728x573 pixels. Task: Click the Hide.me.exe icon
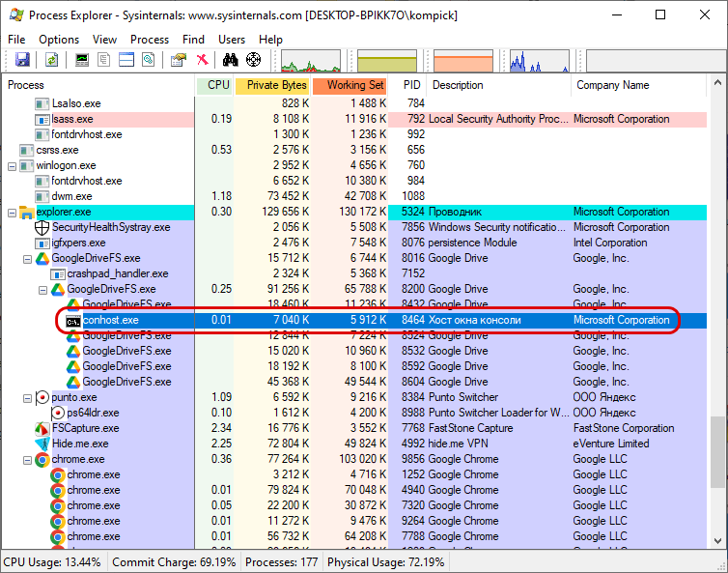pyautogui.click(x=42, y=444)
